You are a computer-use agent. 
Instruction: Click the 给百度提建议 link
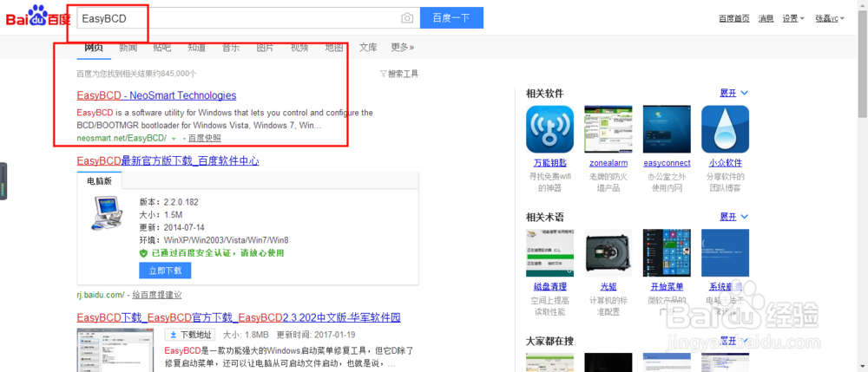pos(157,295)
